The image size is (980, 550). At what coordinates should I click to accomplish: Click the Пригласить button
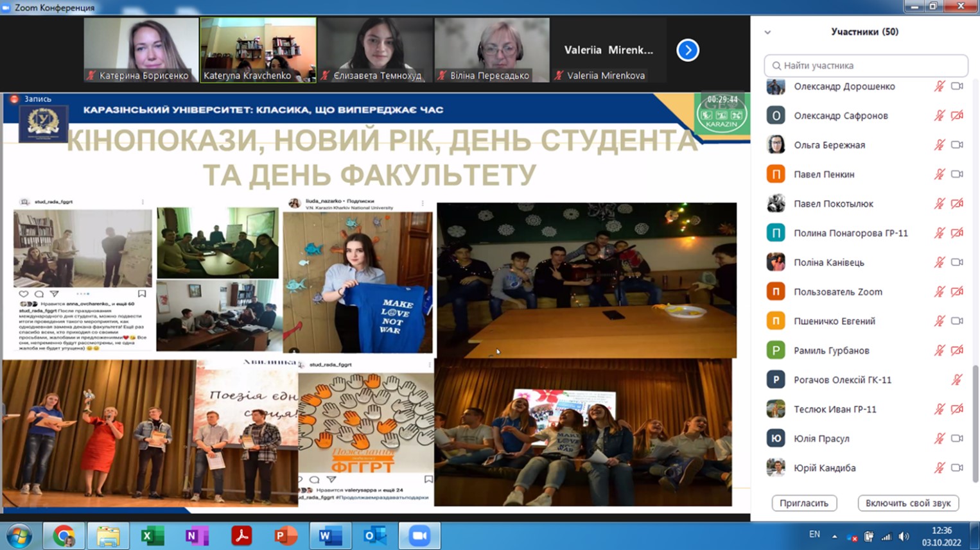click(803, 503)
